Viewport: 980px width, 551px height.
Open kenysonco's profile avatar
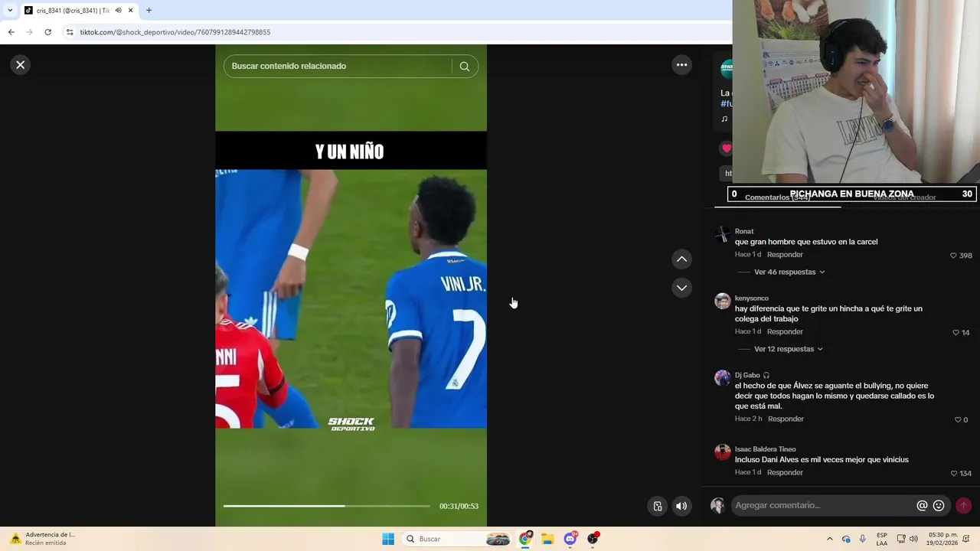(x=722, y=301)
